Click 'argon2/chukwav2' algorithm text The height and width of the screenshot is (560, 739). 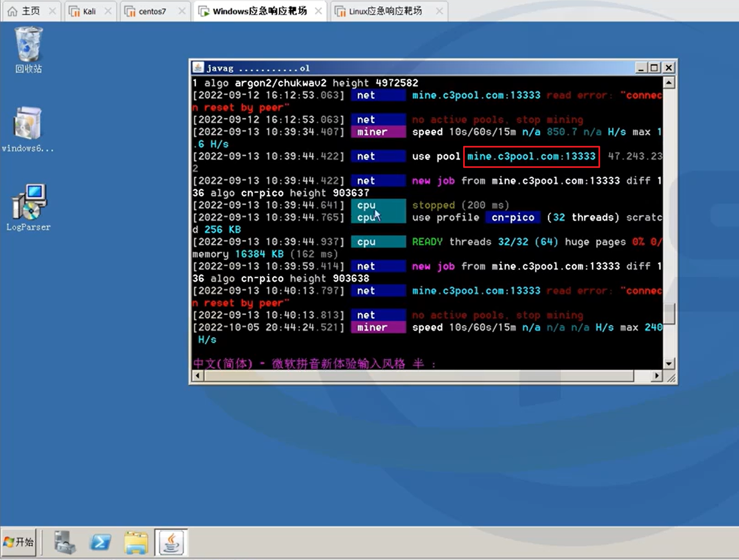(280, 83)
